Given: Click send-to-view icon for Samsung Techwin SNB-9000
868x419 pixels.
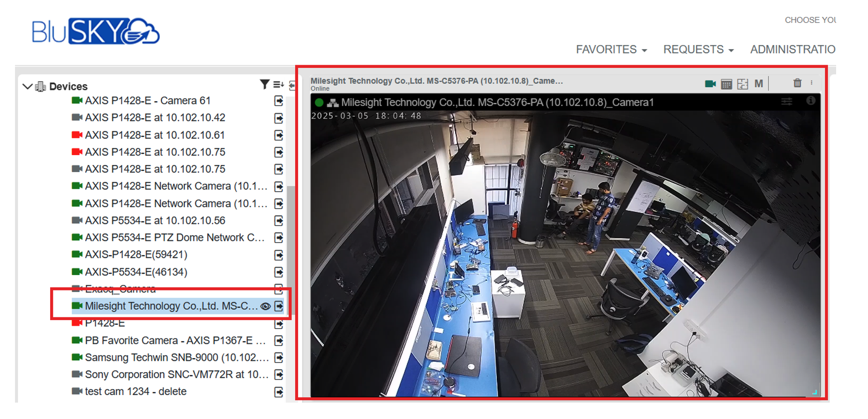Looking at the screenshot, I should 279,358.
